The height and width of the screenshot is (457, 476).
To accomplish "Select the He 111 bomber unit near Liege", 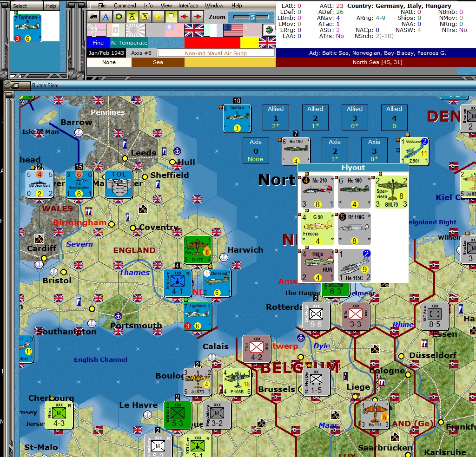I will click(x=375, y=415).
